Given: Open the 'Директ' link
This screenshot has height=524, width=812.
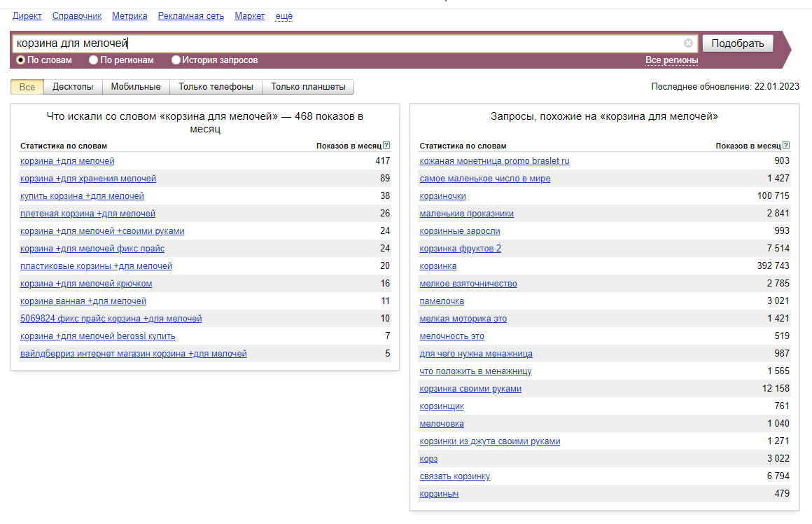Looking at the screenshot, I should click(27, 16).
